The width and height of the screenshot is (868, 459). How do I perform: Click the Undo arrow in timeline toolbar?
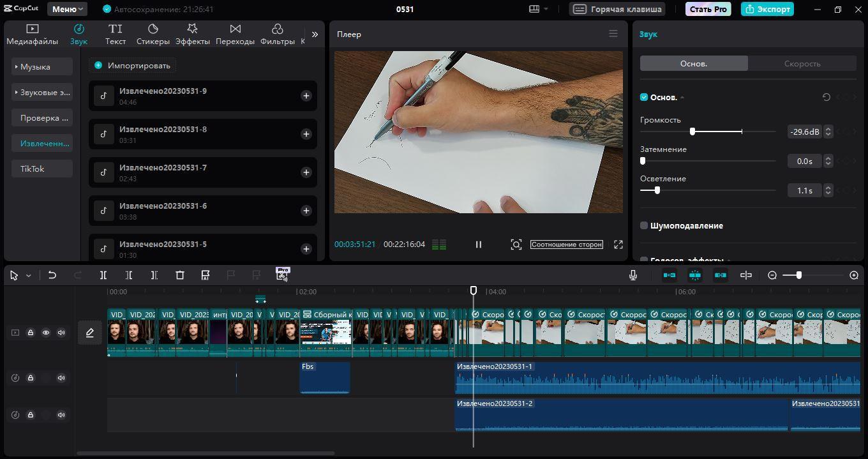click(x=52, y=275)
